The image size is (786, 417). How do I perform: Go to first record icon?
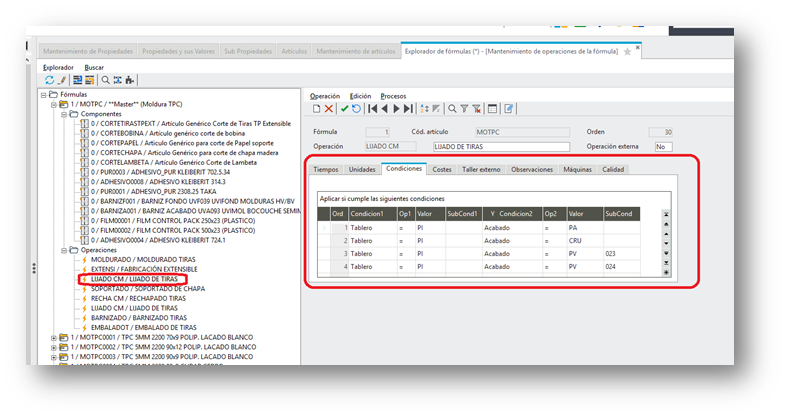pyautogui.click(x=372, y=109)
